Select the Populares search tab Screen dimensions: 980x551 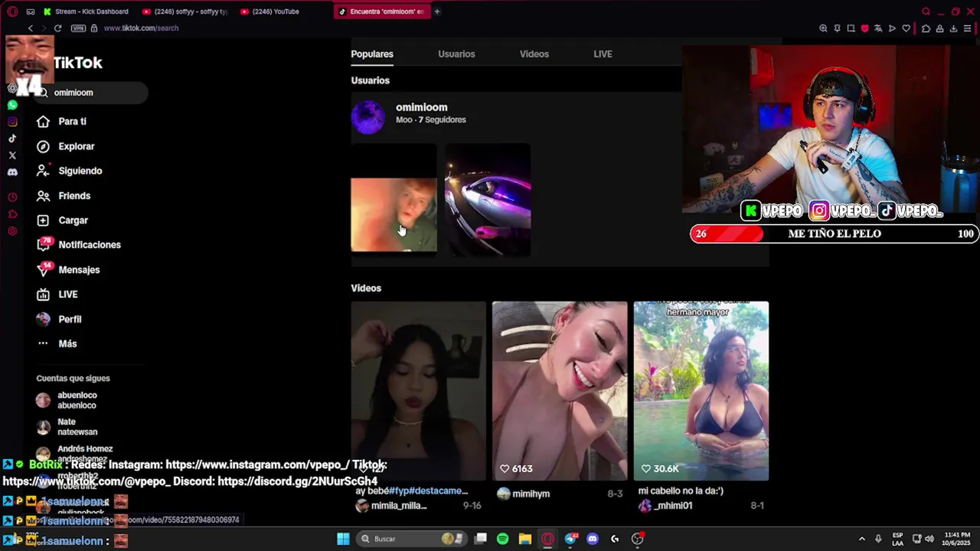[x=372, y=54]
